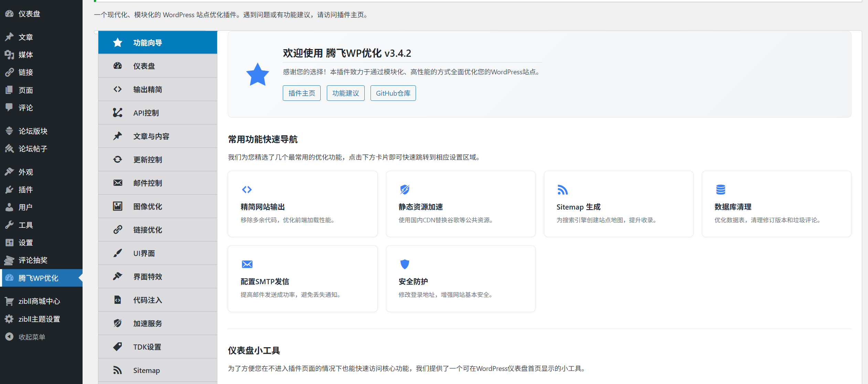Image resolution: width=868 pixels, height=384 pixels.
Task: Select the 媒体 sidebar icon
Action: tap(9, 55)
